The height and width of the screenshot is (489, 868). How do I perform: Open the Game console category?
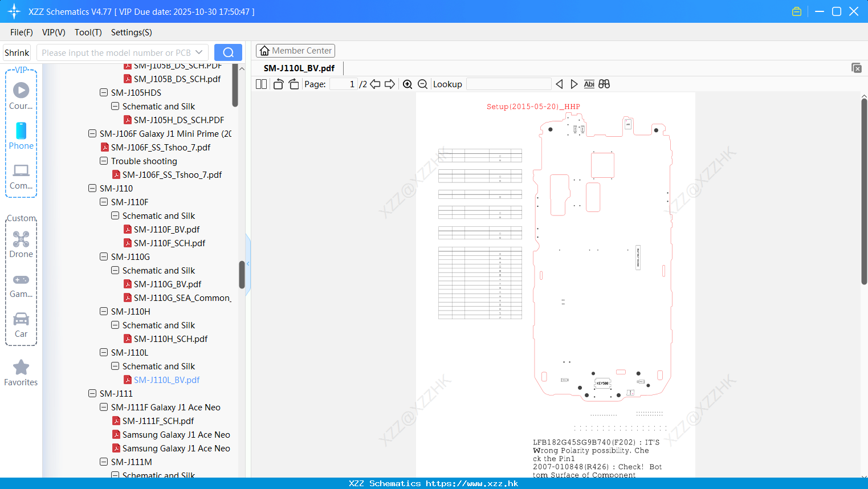tap(21, 280)
